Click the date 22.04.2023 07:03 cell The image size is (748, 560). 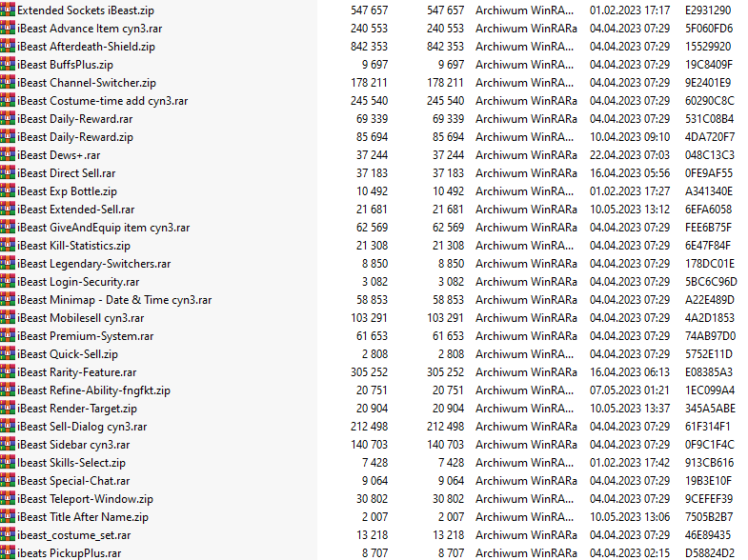631,154
